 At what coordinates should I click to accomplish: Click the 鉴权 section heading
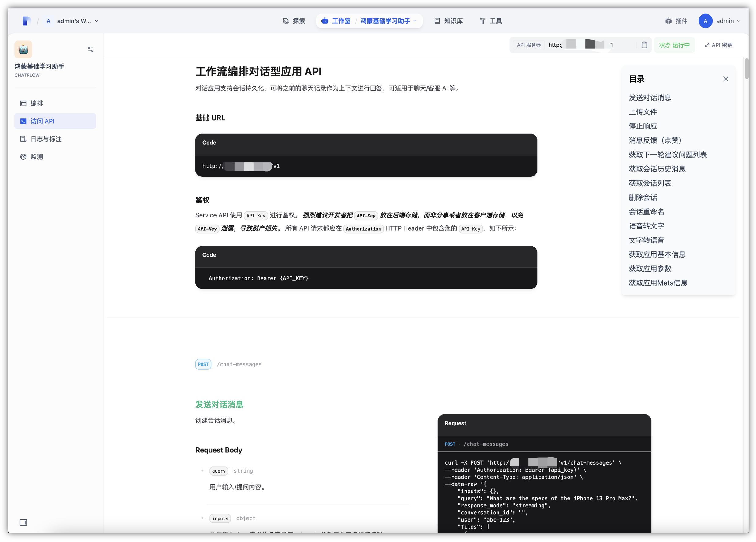point(202,200)
